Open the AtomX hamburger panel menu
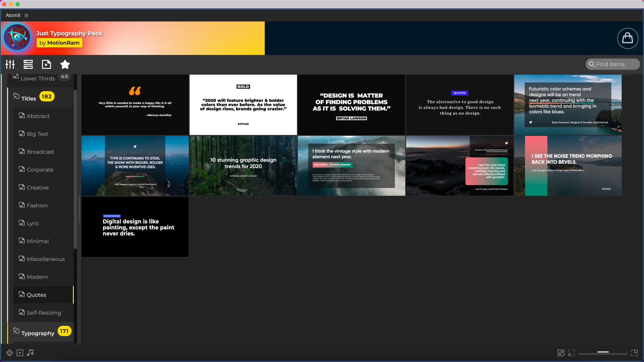Image resolution: width=644 pixels, height=362 pixels. click(x=26, y=15)
